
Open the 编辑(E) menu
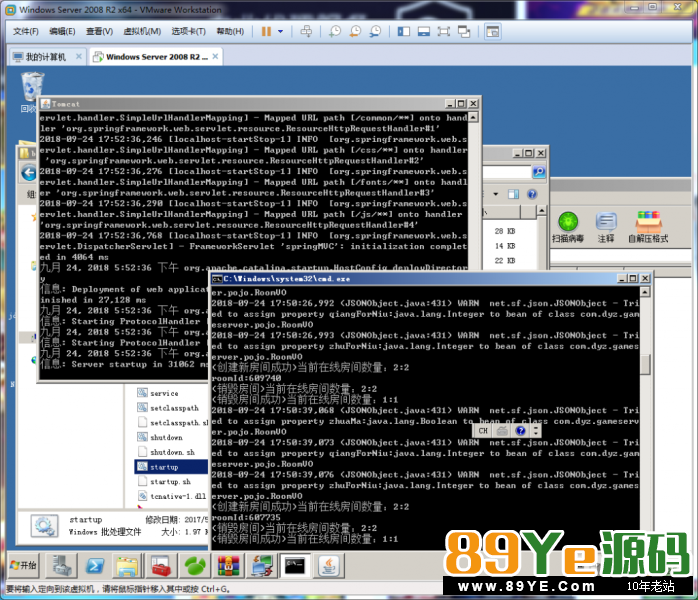point(62,32)
